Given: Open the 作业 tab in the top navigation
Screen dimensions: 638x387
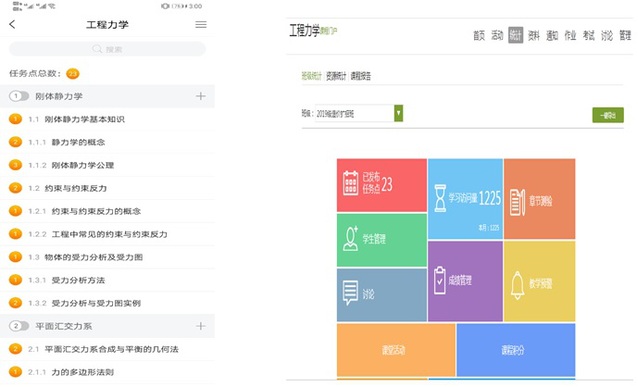Looking at the screenshot, I should click(x=570, y=35).
